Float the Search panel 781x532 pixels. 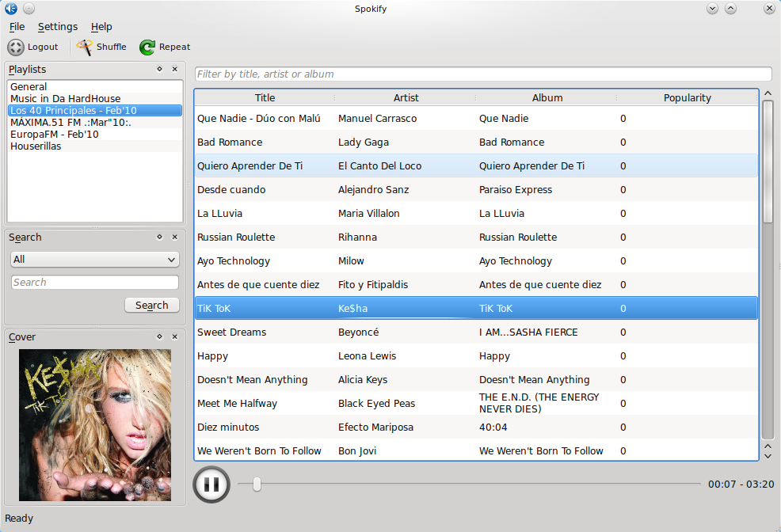(159, 237)
